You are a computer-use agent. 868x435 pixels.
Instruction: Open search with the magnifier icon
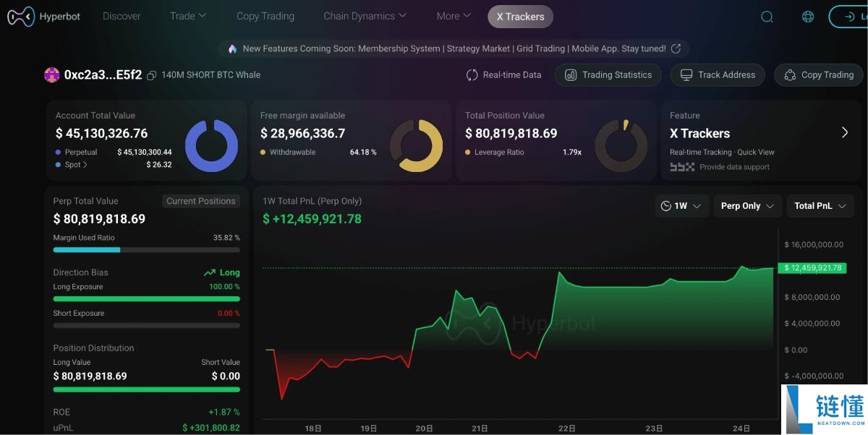(x=767, y=17)
